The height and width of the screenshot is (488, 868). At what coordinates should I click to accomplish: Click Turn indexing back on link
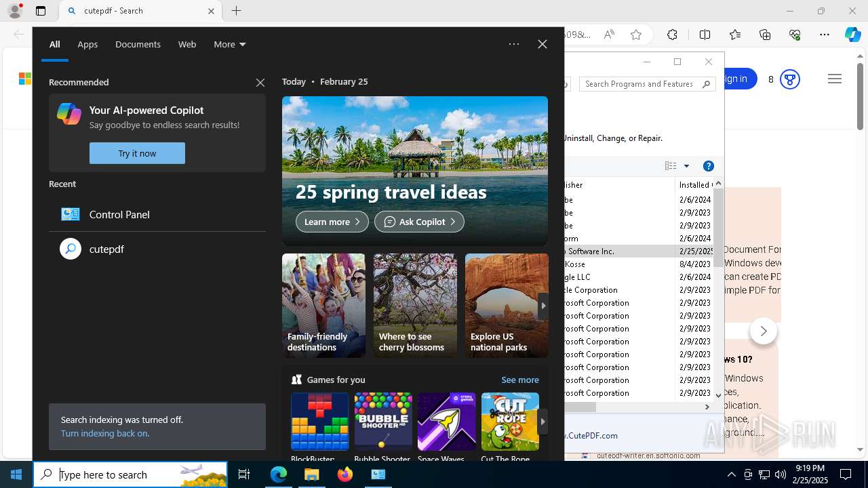click(105, 433)
